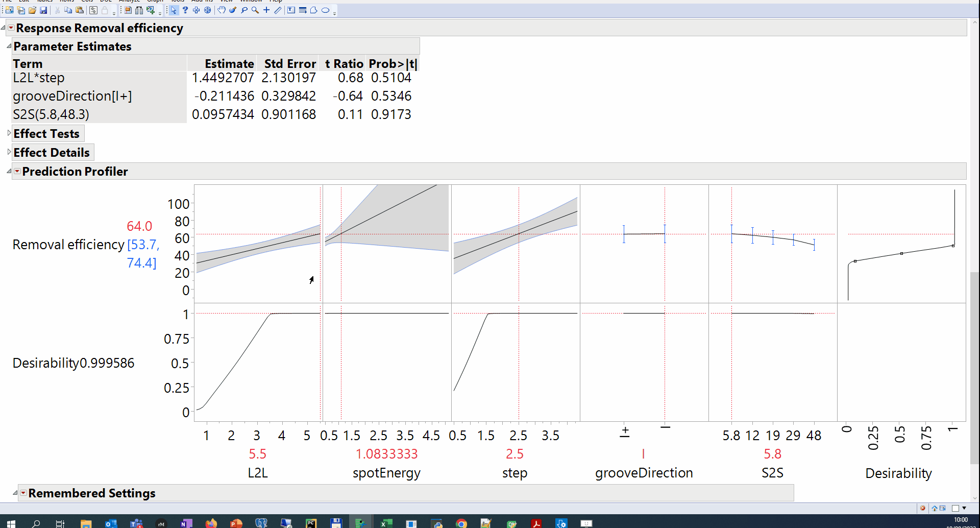Expand the Remembered Settings section

15,493
